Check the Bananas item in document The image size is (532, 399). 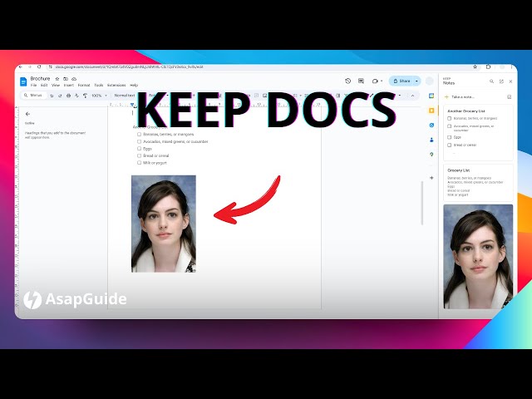pos(139,135)
